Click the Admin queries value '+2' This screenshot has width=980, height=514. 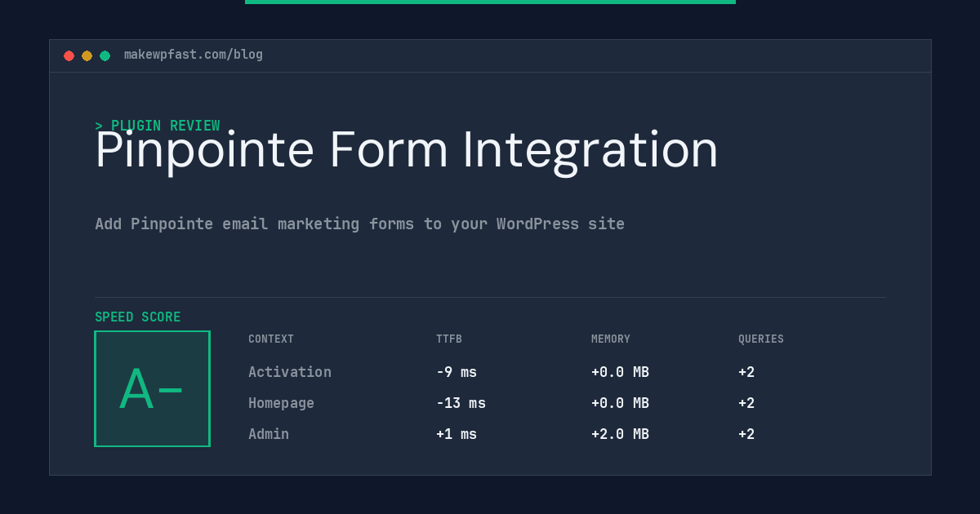[746, 434]
